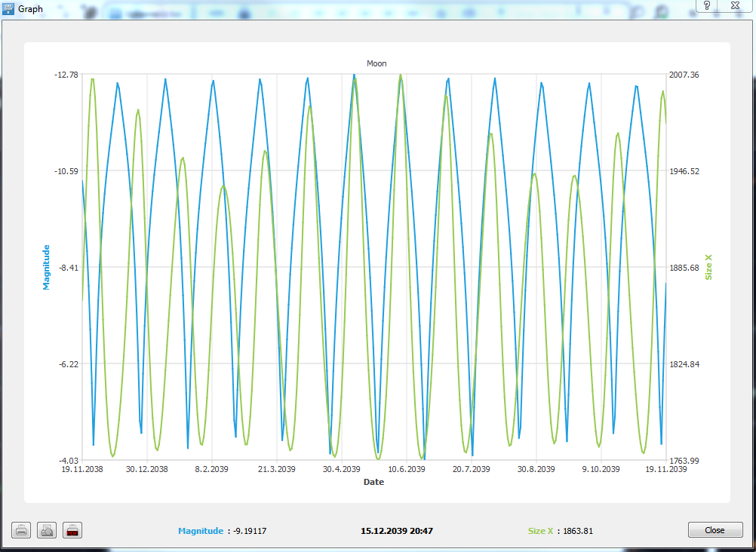Screen dimensions: 756x552
Task: Click the 'Date' axis title
Action: 373,482
